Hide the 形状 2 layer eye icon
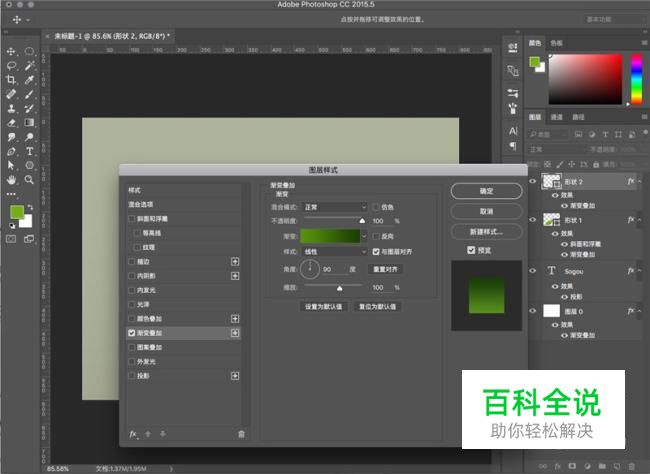The height and width of the screenshot is (474, 650). point(533,181)
